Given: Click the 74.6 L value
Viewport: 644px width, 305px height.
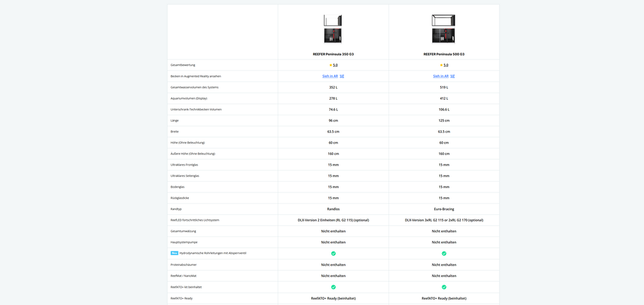Looking at the screenshot, I should (333, 109).
